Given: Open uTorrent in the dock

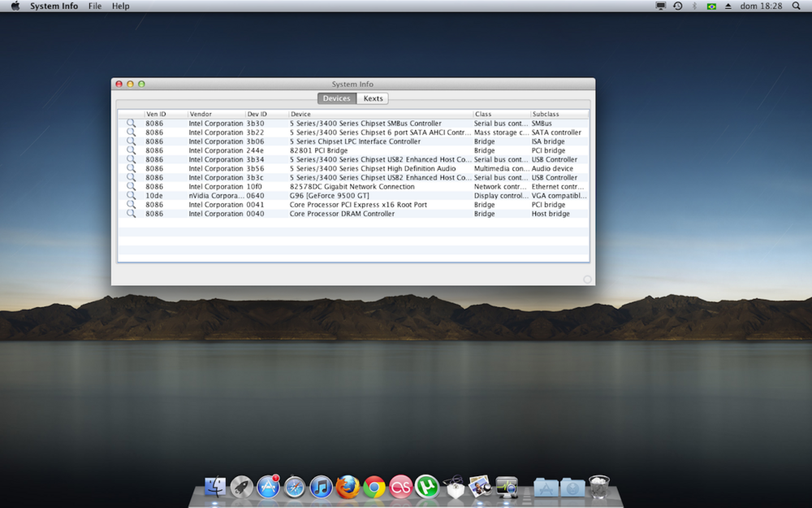Looking at the screenshot, I should pos(427,487).
